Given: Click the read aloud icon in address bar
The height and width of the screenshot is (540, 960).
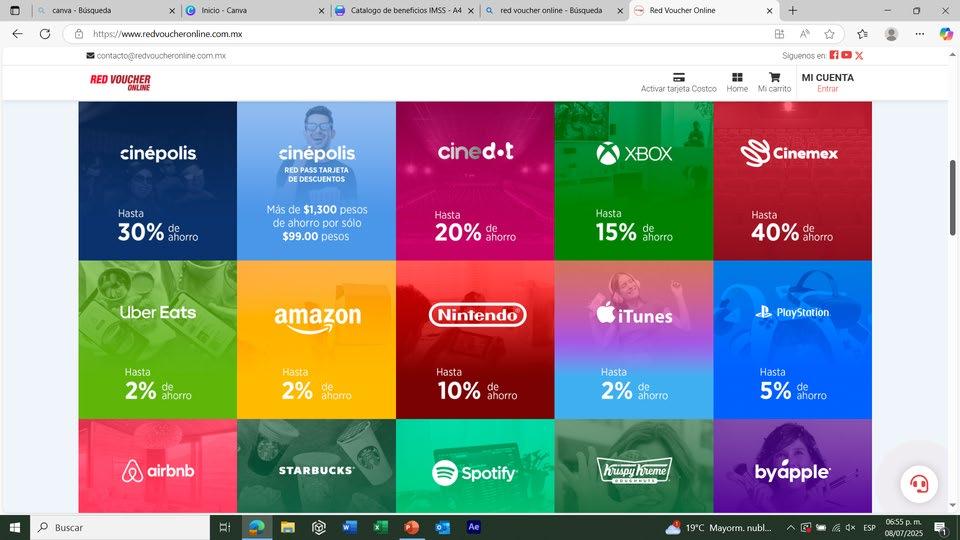Looking at the screenshot, I should pyautogui.click(x=804, y=34).
